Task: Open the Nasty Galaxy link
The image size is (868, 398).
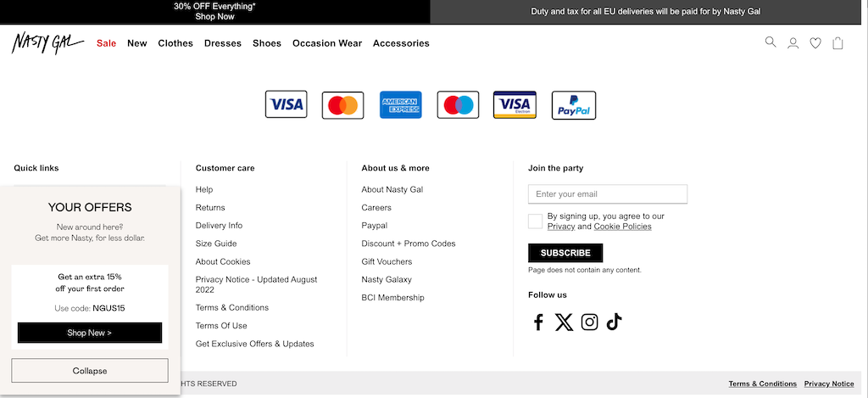Action: click(387, 280)
